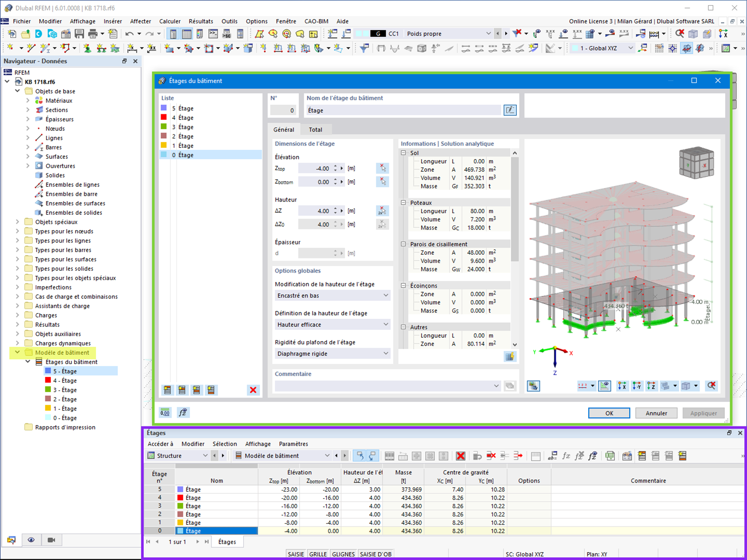Click the edit name icon beside Étage field
This screenshot has height=560, width=747.
[510, 110]
